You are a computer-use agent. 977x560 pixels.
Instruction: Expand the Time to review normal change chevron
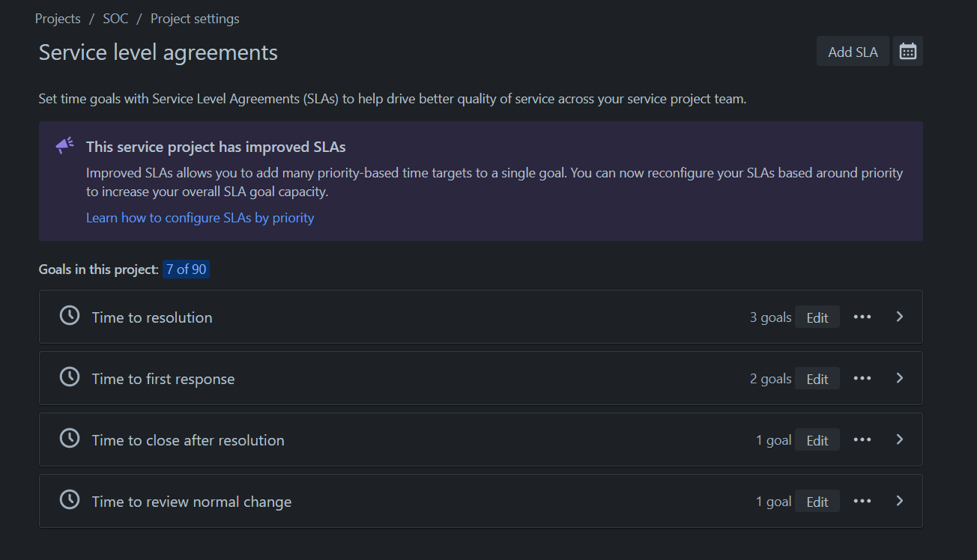900,501
